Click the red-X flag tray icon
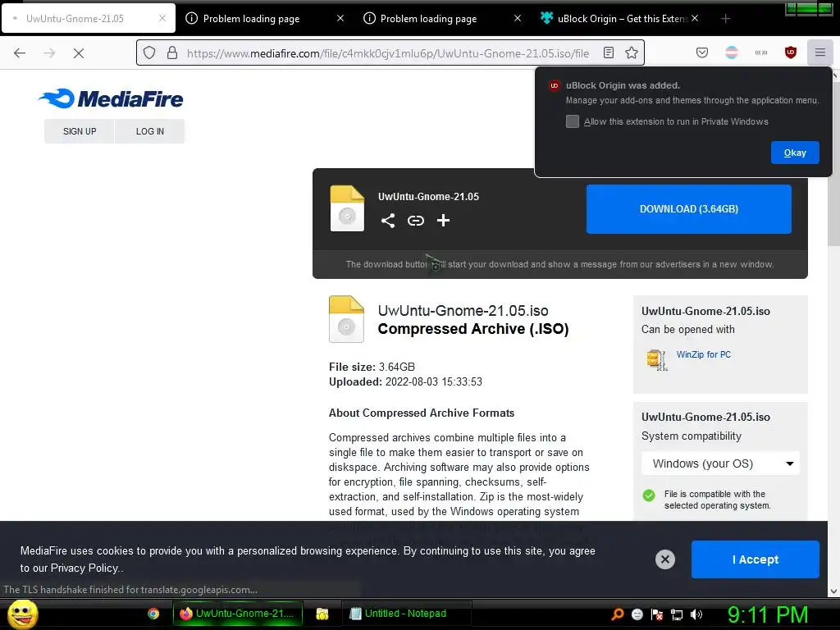 click(657, 614)
